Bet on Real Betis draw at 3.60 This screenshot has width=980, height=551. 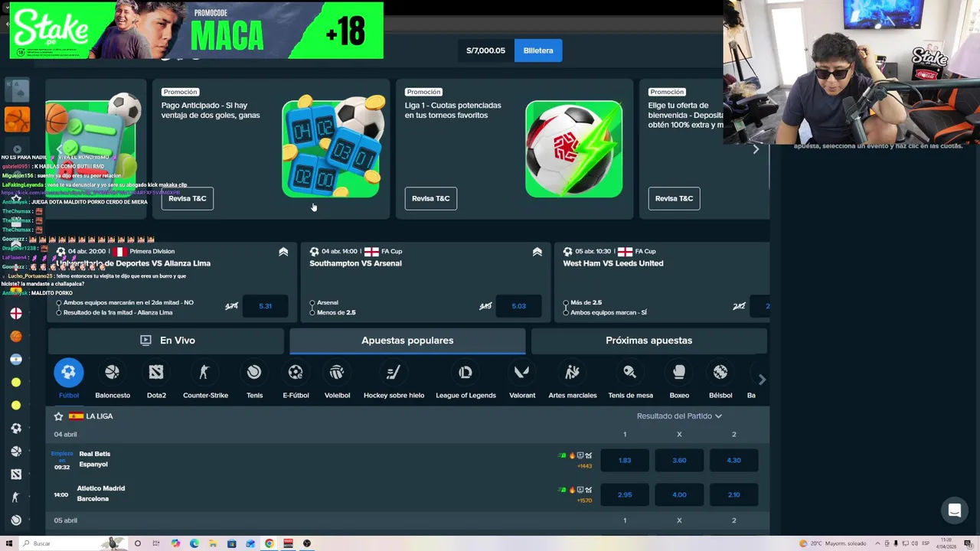click(x=679, y=460)
